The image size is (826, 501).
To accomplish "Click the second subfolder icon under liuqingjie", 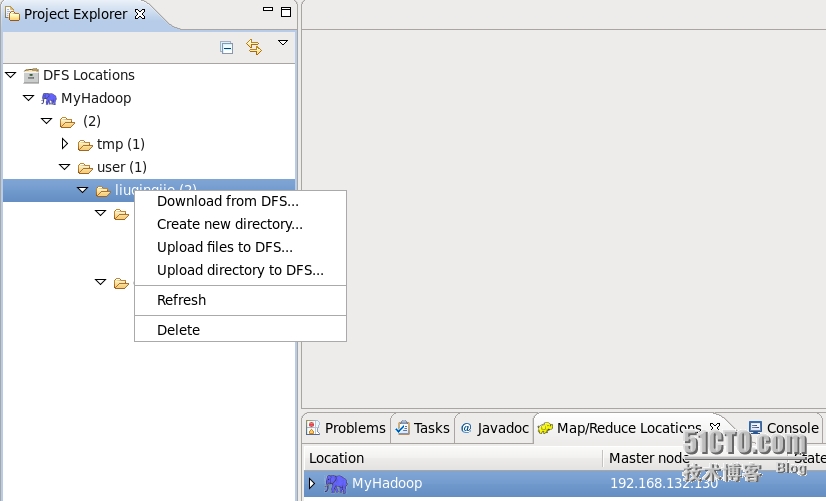I will (x=122, y=283).
